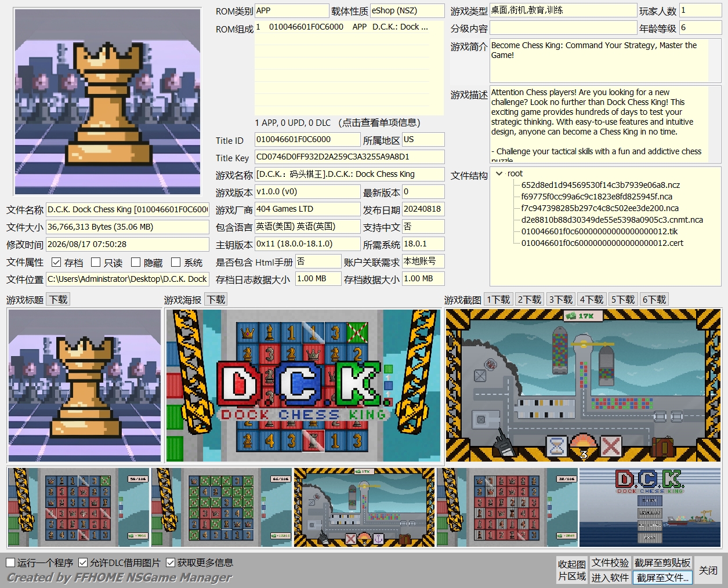
Task: Click 截屏至文件... button
Action: (x=662, y=578)
